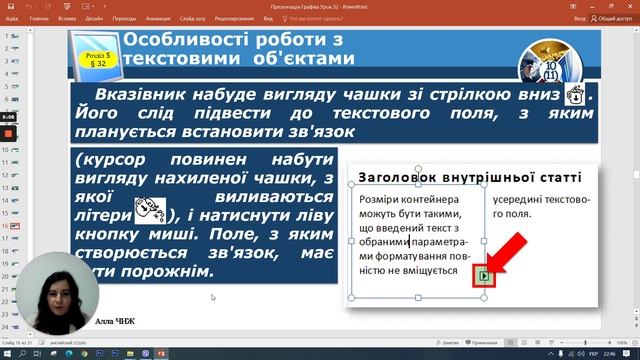Click zoom out minus button
The width and height of the screenshot is (640, 360).
coord(562,343)
